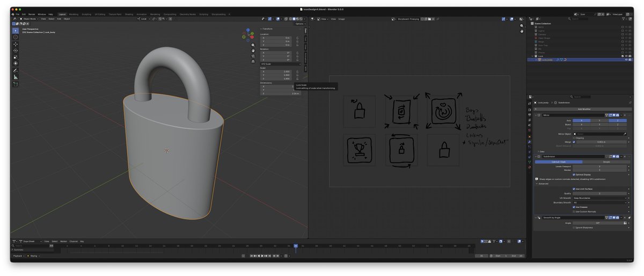The image size is (644, 276).
Task: Enable Clipping checkbox in Mirror modifier
Action: pyautogui.click(x=574, y=138)
